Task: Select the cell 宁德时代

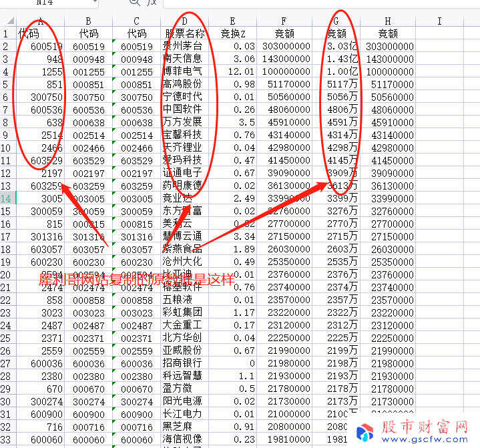Action: [185, 97]
